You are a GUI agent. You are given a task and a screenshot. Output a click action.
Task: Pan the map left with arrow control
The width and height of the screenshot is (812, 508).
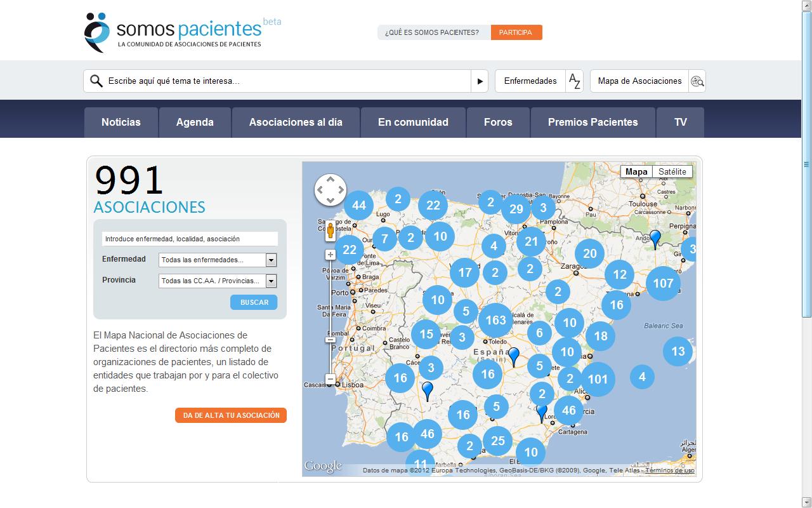(320, 190)
